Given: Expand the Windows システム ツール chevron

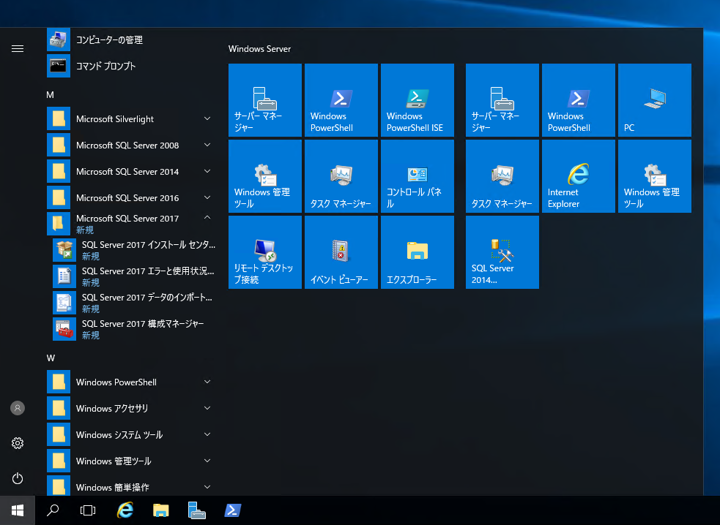Looking at the screenshot, I should (x=207, y=434).
